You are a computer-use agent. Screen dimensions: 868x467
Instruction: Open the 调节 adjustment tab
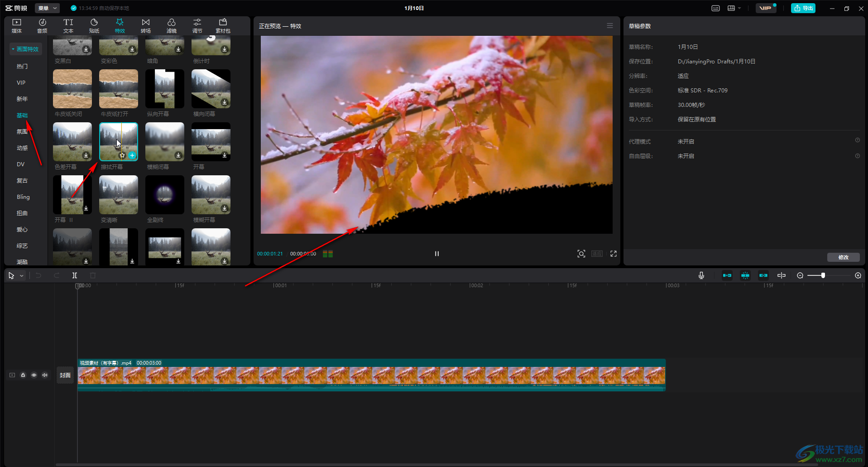coord(197,26)
